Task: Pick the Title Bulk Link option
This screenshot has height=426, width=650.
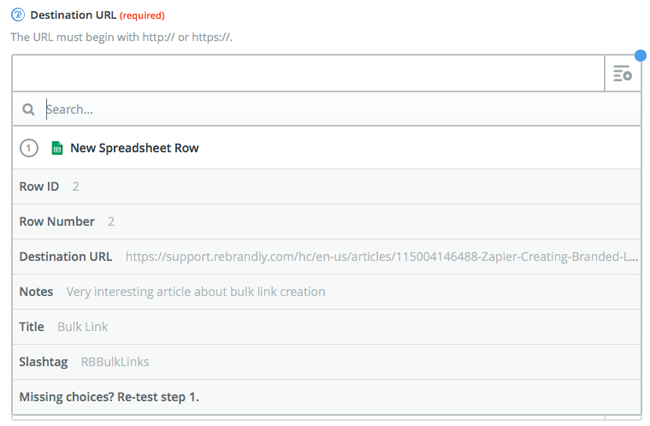Action: (x=327, y=327)
